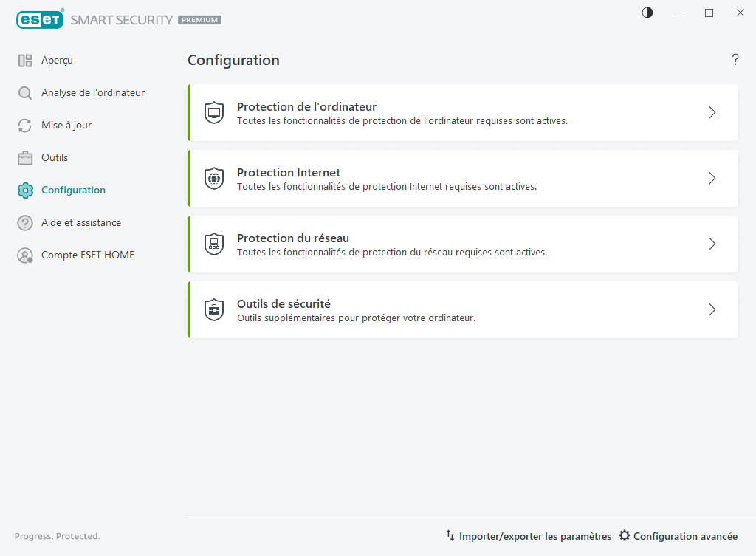The width and height of the screenshot is (756, 556).
Task: Toggle the dark mode contrast icon
Action: 647,13
